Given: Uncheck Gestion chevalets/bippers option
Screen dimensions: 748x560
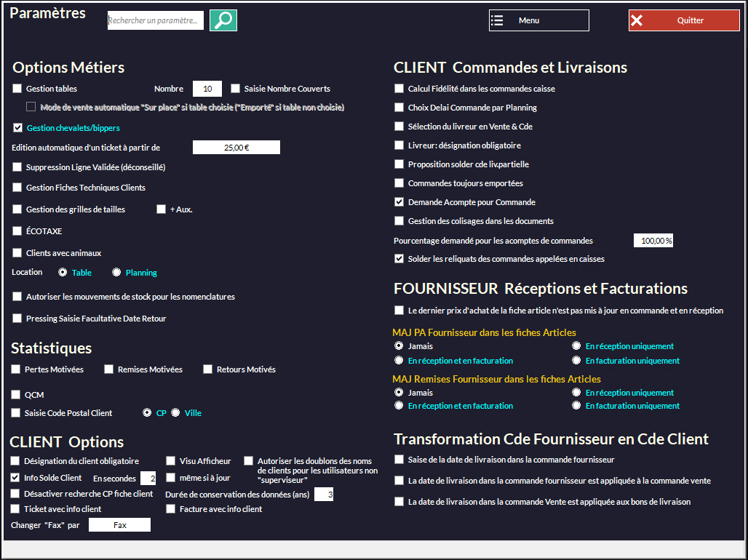Looking at the screenshot, I should tap(17, 128).
